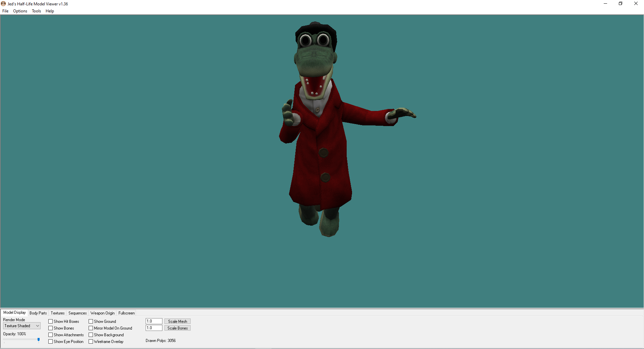The image size is (644, 349).
Task: Click the Scale Bones button
Action: point(178,328)
